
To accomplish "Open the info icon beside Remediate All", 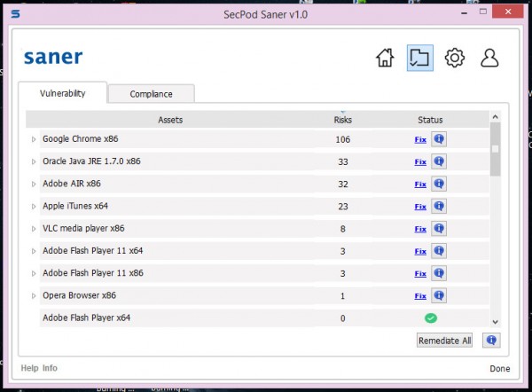I will click(491, 340).
